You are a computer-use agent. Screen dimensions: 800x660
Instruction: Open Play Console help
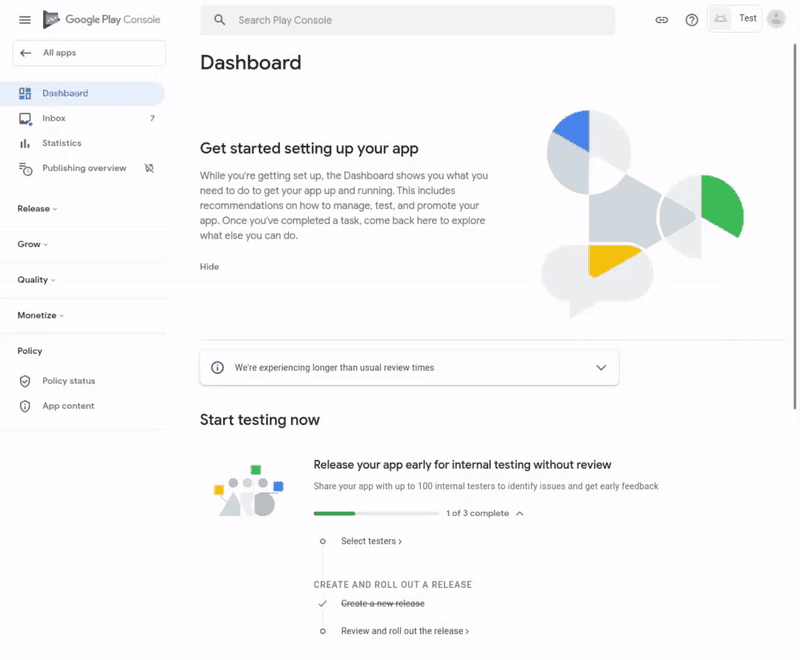(x=691, y=18)
